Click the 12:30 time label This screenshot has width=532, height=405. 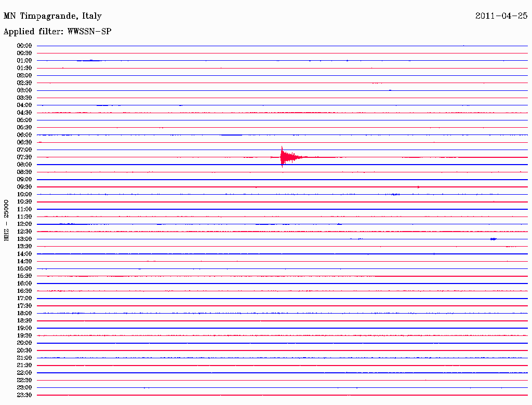coord(24,232)
